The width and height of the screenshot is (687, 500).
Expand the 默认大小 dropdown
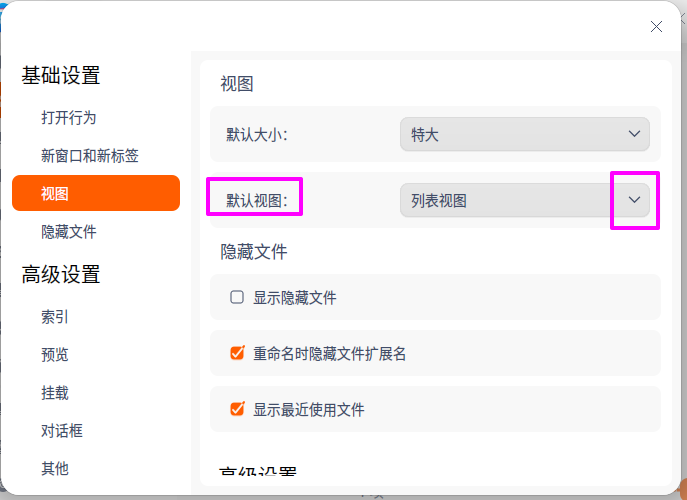(x=634, y=134)
